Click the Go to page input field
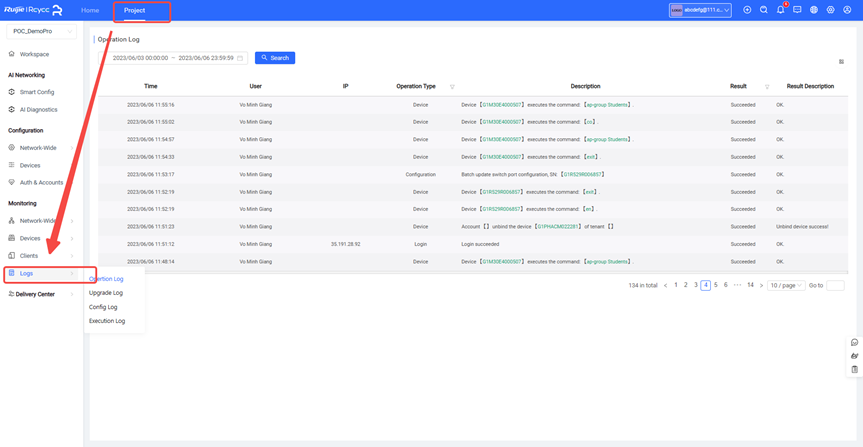 [835, 285]
